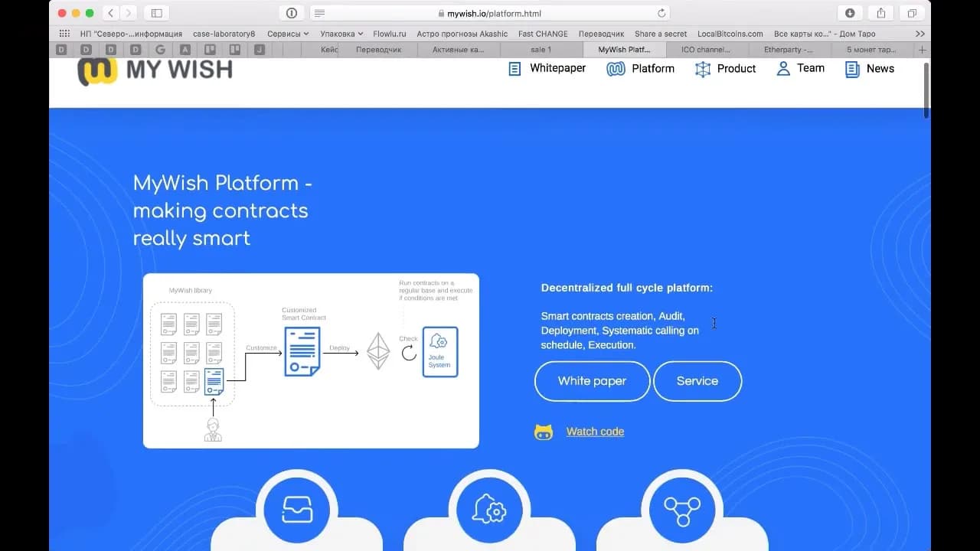Select the MyWish Platf... tab

coord(624,49)
